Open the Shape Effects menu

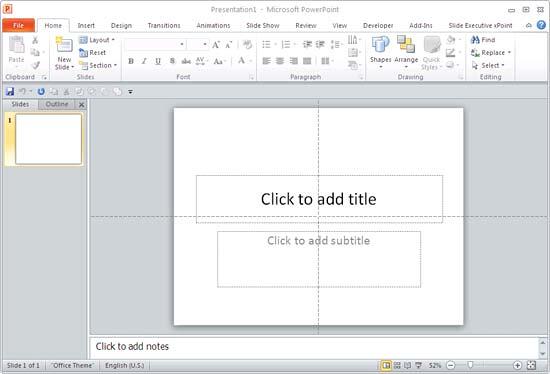click(x=452, y=65)
